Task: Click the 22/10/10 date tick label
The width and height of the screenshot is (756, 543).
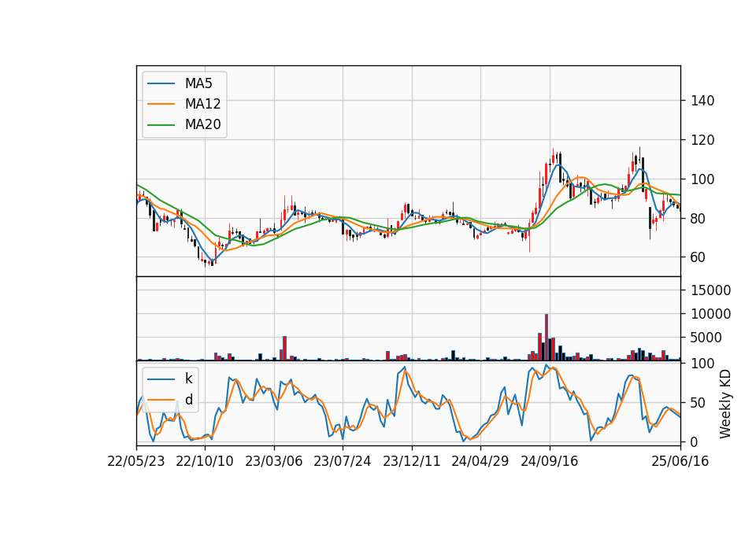Action: click(205, 461)
